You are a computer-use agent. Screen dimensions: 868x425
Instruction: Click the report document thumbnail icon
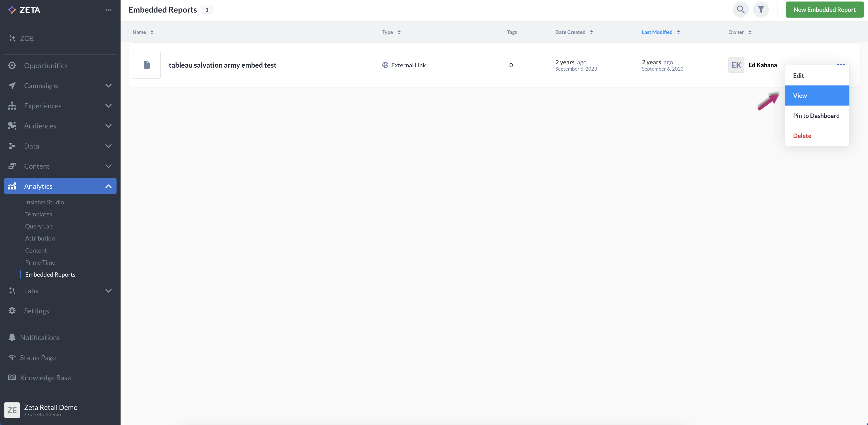pyautogui.click(x=147, y=65)
